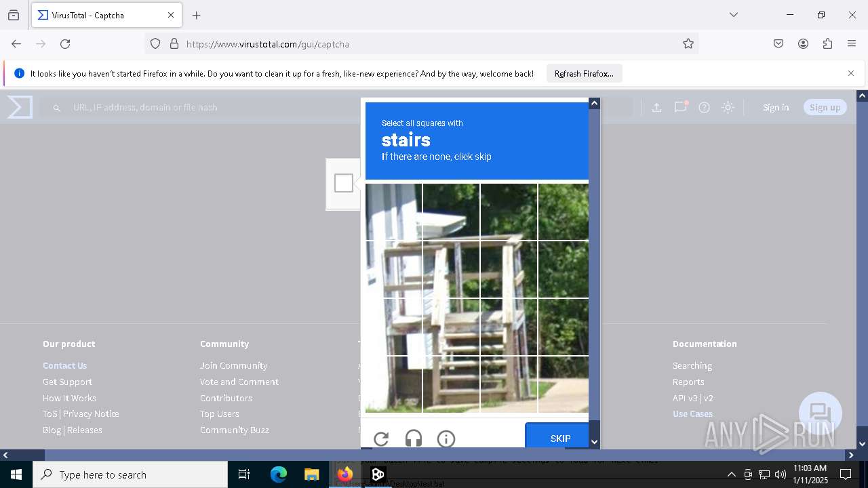This screenshot has width=868, height=488.
Task: Open the Firefox application menu
Action: [852, 43]
